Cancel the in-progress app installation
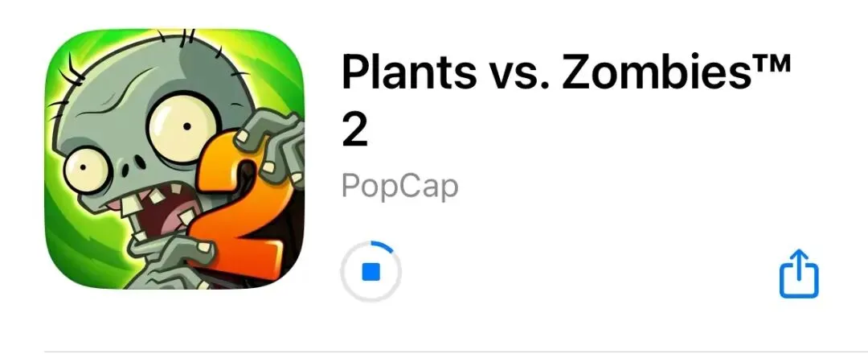Image resolution: width=868 pixels, height=358 pixels. pos(371,272)
